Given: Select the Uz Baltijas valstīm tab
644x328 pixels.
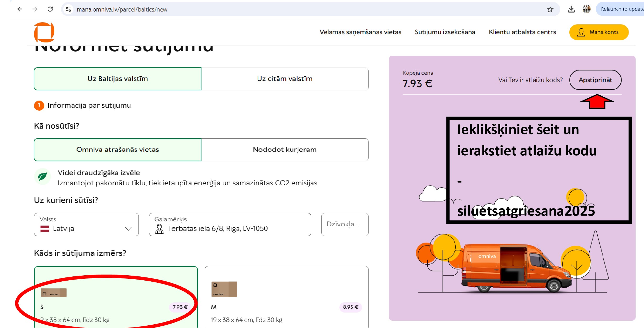Looking at the screenshot, I should point(118,79).
